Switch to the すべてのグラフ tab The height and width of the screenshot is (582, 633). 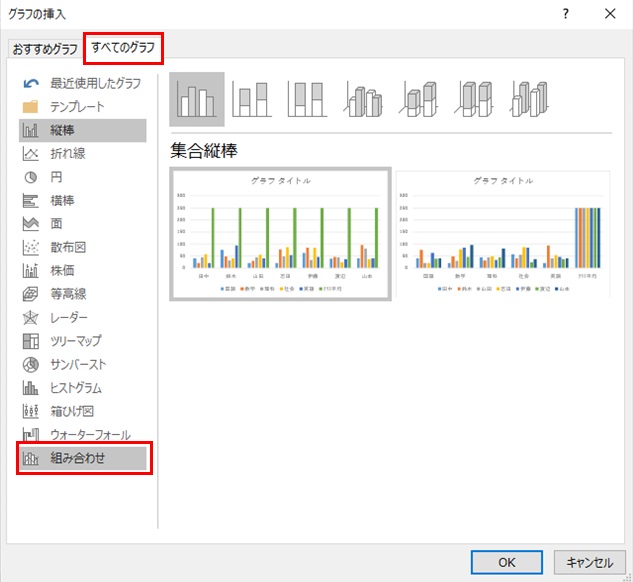(x=123, y=48)
